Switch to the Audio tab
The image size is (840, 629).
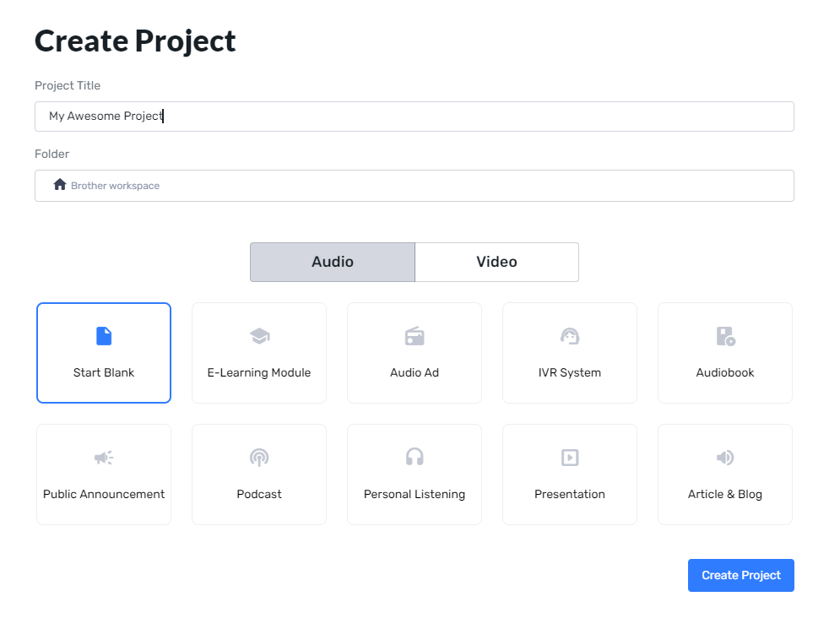[x=333, y=262]
